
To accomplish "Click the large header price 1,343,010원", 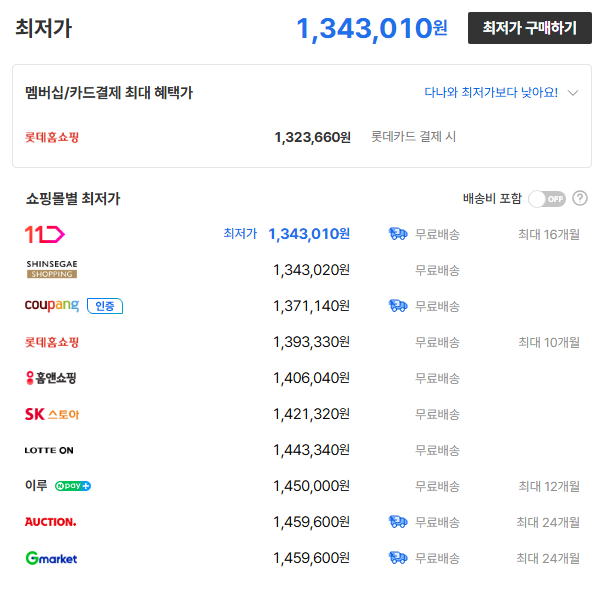I will tap(372, 29).
